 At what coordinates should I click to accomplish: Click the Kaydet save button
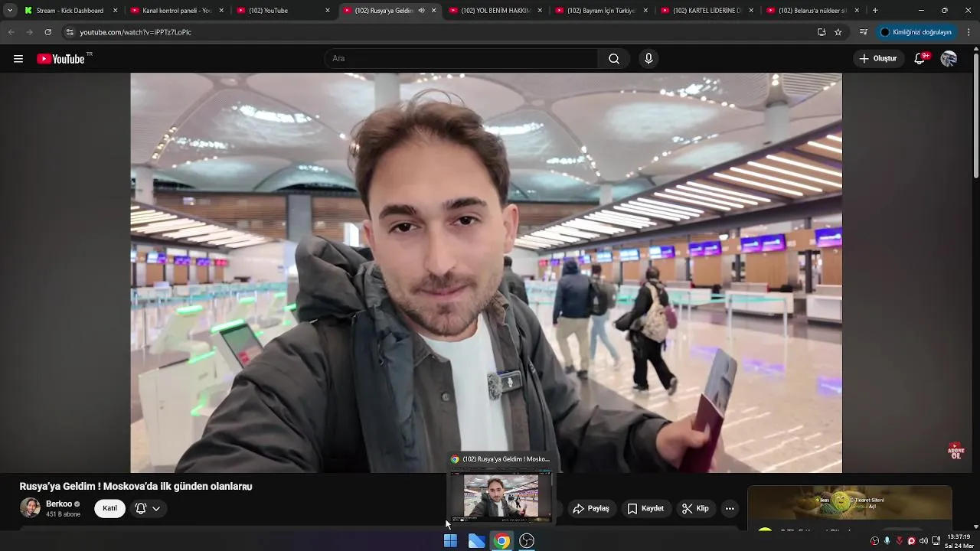pyautogui.click(x=645, y=508)
